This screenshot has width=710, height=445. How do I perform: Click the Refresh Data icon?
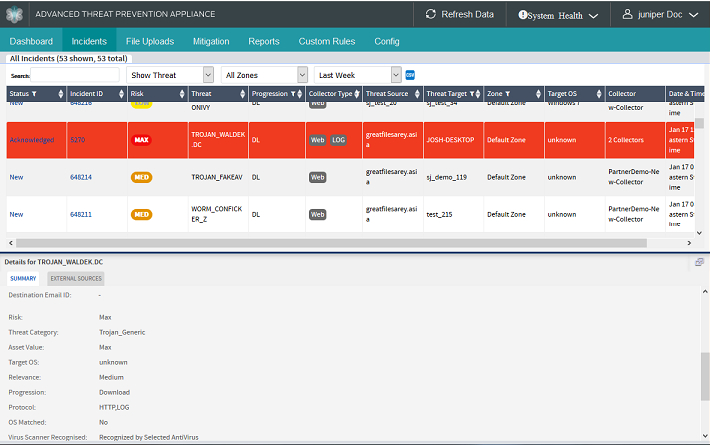point(431,14)
